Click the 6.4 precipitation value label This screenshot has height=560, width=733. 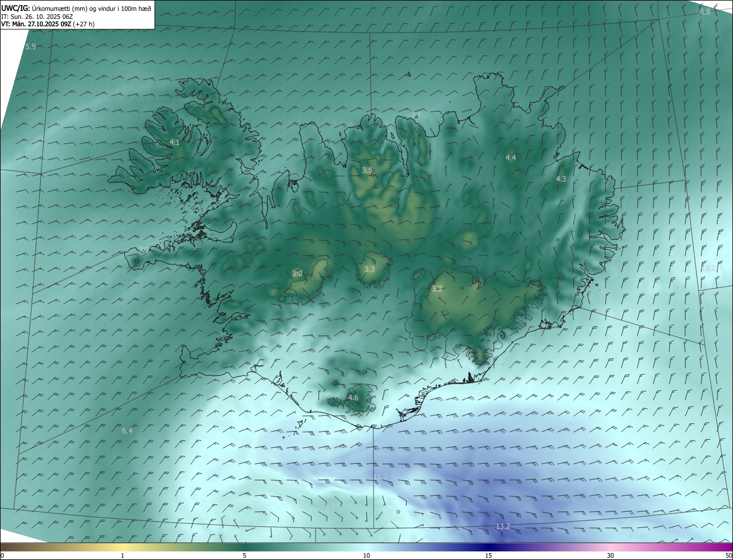tap(127, 431)
